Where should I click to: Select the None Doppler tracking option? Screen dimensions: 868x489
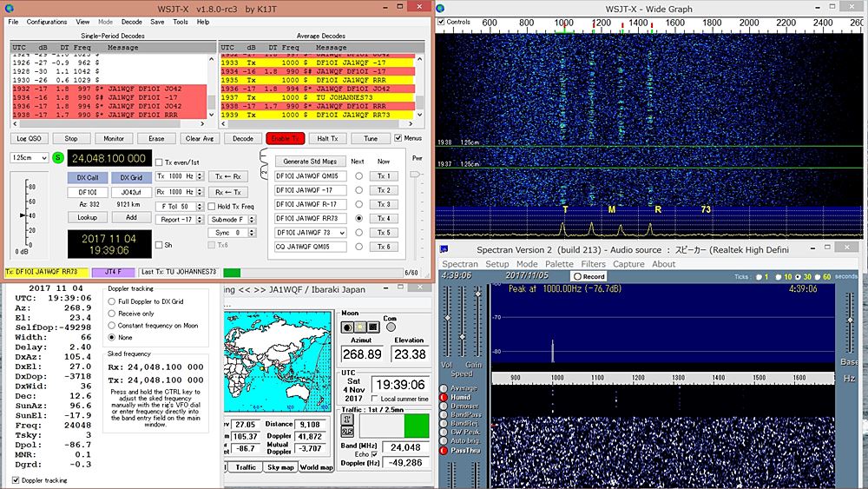coord(112,337)
